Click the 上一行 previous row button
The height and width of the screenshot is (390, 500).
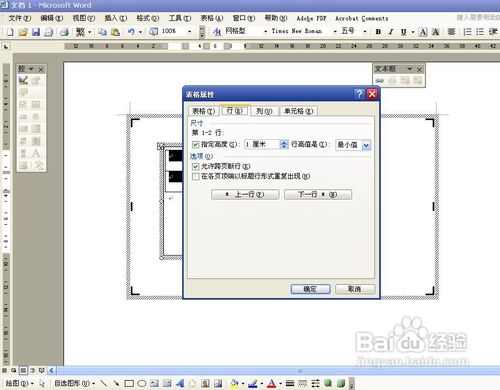[x=245, y=194]
